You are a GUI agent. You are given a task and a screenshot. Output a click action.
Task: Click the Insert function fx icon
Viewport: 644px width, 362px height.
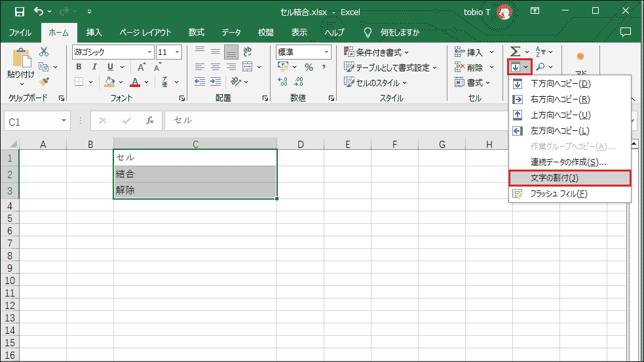[x=150, y=120]
